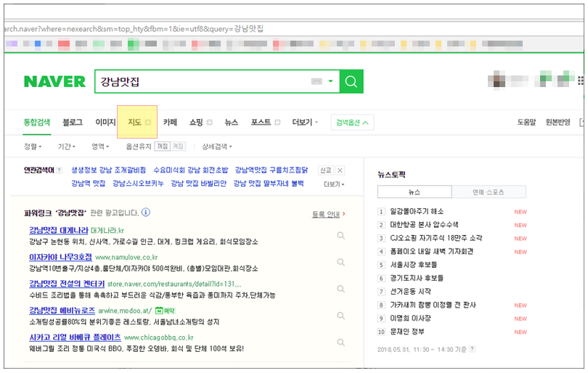Open the 강남맛집 대게나라 ad link

tap(59, 230)
